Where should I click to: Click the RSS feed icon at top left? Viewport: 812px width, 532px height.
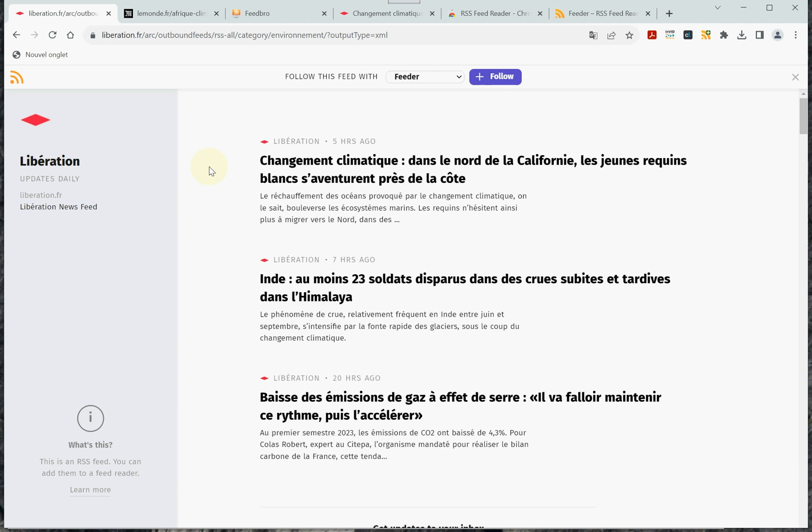(17, 77)
